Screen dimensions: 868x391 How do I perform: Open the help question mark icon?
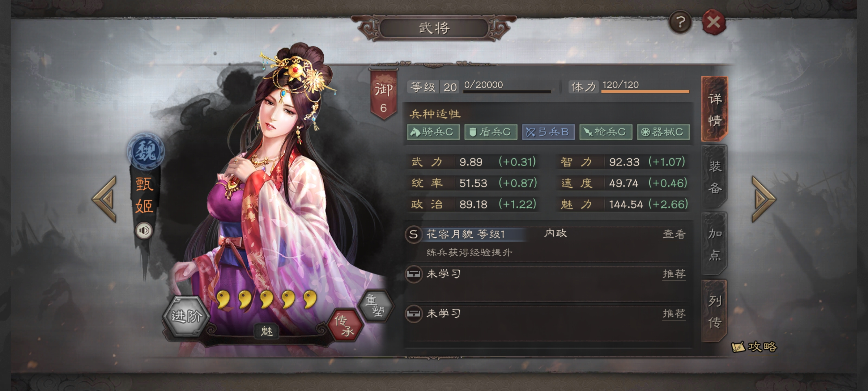coord(680,22)
